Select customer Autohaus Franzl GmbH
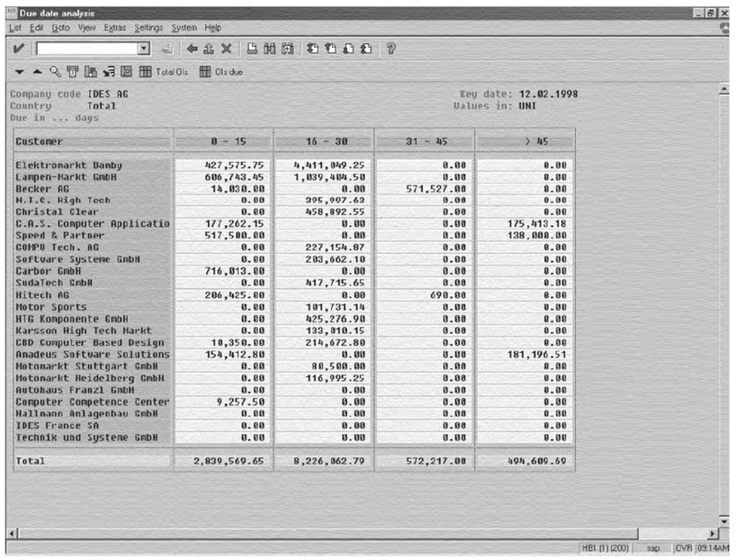 pos(75,390)
